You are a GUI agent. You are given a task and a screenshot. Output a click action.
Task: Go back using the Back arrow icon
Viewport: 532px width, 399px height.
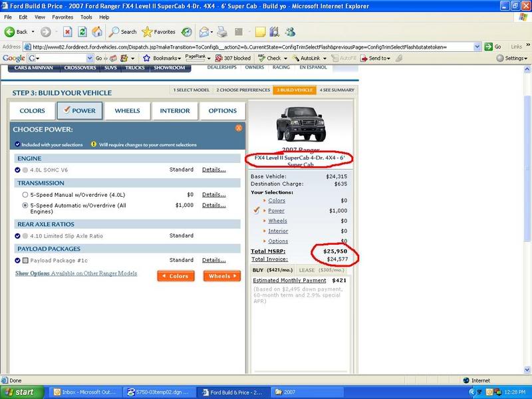[9, 32]
